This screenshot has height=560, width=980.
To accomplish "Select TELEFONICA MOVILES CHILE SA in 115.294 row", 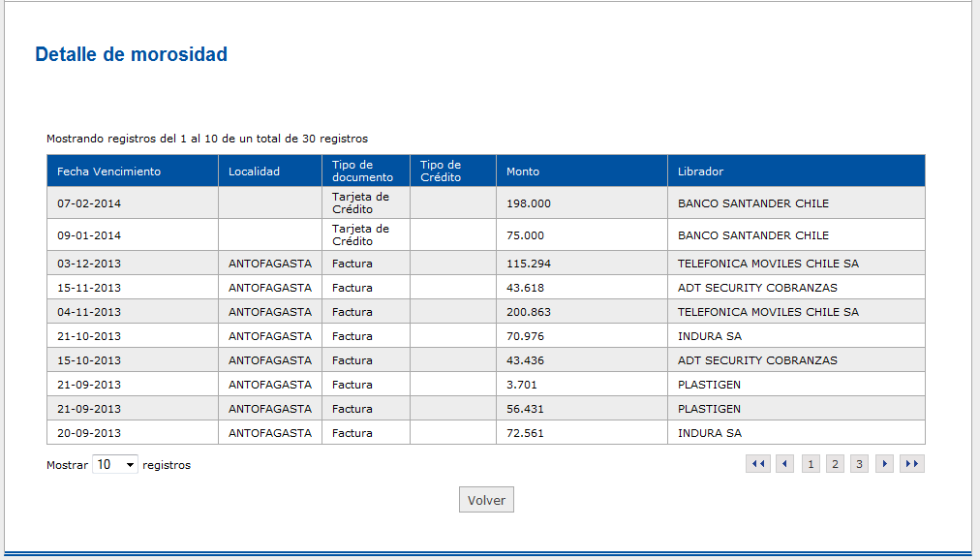I will pos(768,264).
